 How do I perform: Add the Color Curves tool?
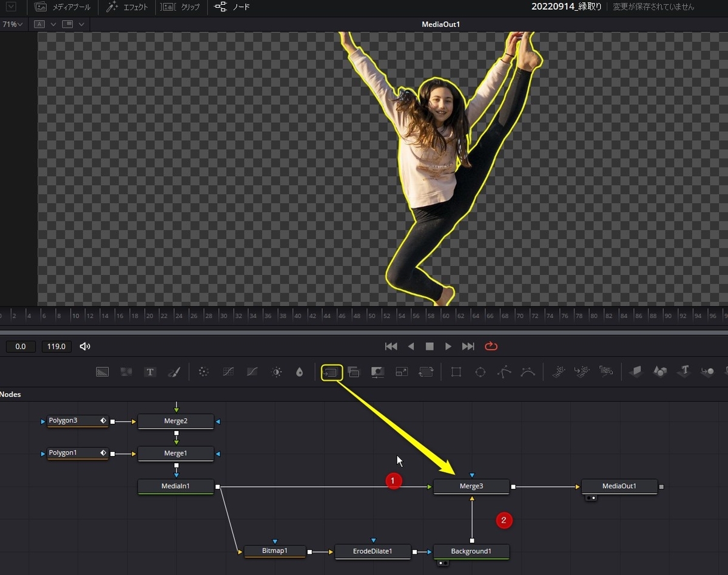(x=228, y=372)
